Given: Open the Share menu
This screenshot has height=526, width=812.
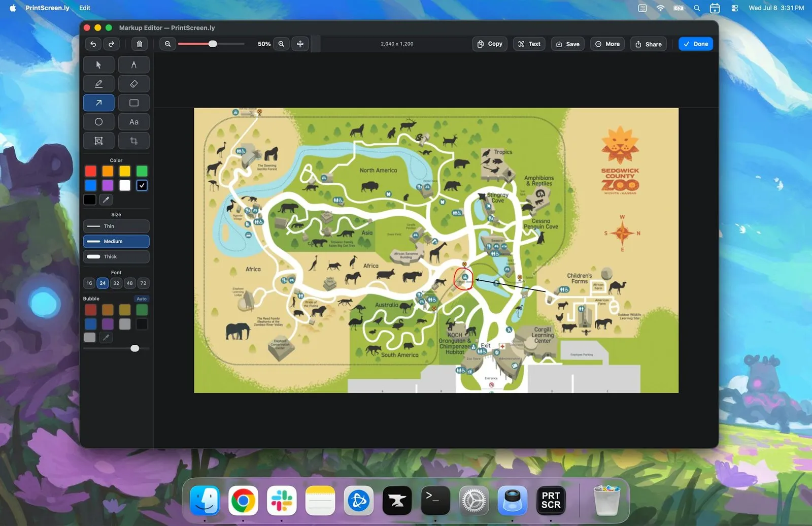Looking at the screenshot, I should (649, 44).
